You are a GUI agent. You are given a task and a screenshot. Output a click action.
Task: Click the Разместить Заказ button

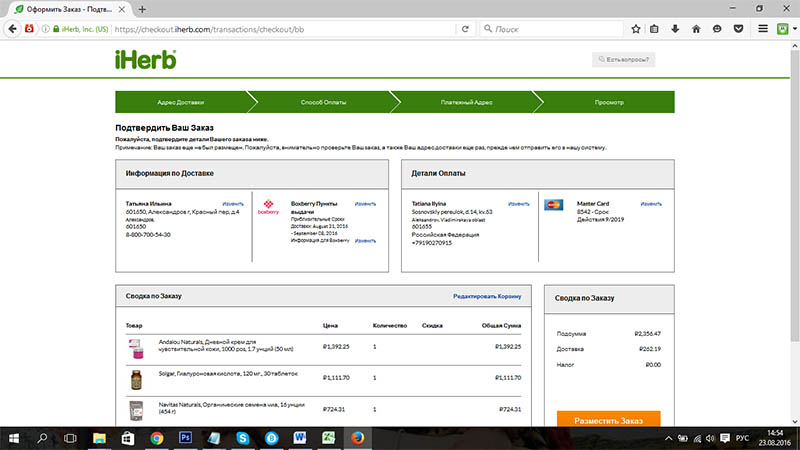[x=609, y=419]
